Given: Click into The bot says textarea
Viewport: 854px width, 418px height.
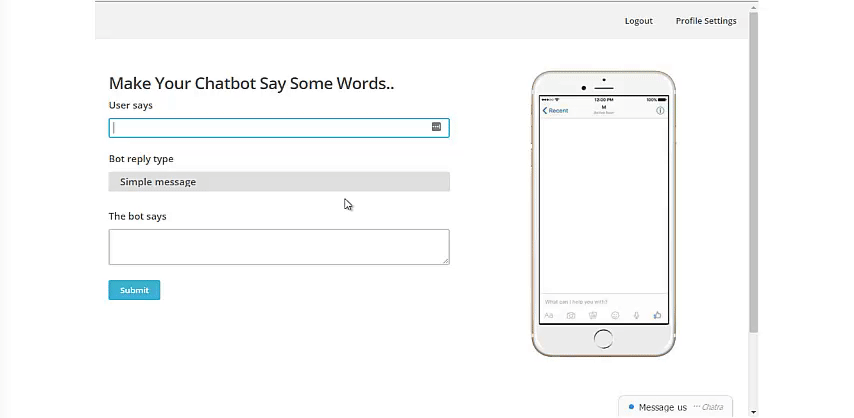Looking at the screenshot, I should [279, 247].
